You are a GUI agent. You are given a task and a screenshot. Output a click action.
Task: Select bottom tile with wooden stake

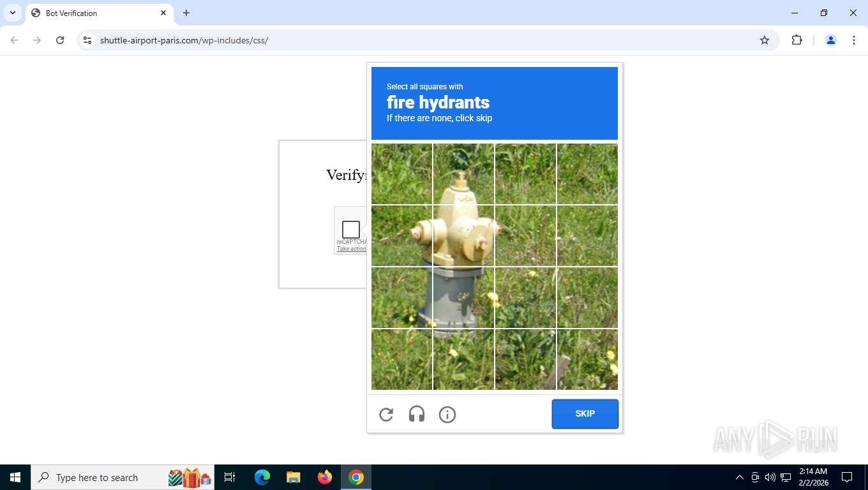[525, 359]
